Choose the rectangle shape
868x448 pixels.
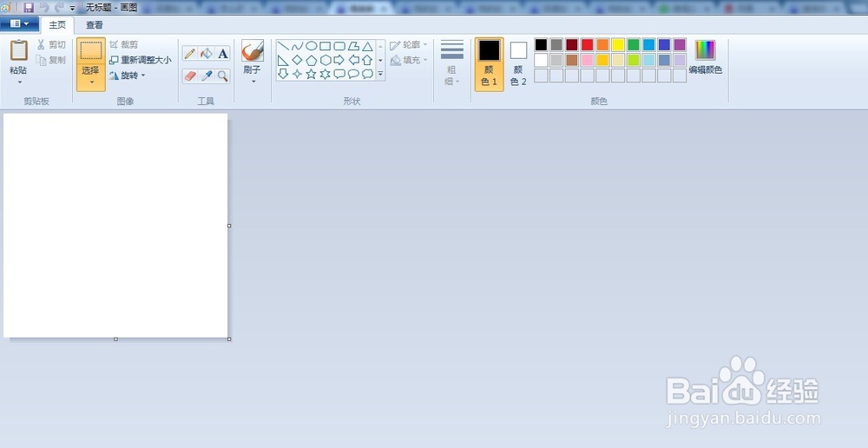[x=325, y=46]
